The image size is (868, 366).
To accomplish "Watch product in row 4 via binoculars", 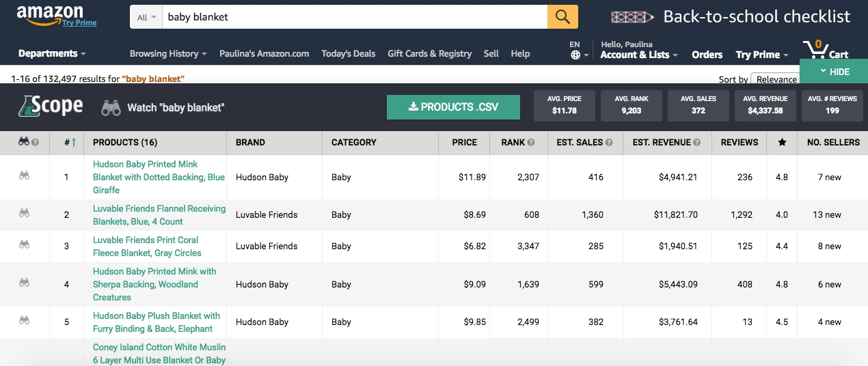I will coord(24,283).
